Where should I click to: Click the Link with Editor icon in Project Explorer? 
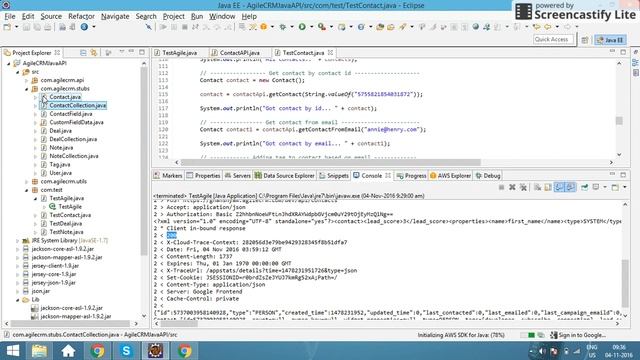[x=94, y=53]
